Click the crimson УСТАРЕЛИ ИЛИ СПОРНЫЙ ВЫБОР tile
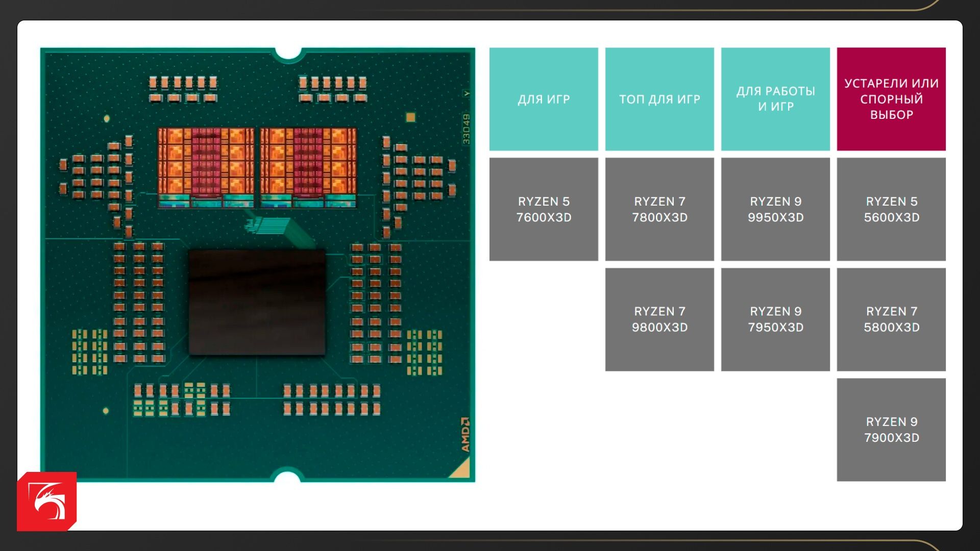 click(891, 99)
